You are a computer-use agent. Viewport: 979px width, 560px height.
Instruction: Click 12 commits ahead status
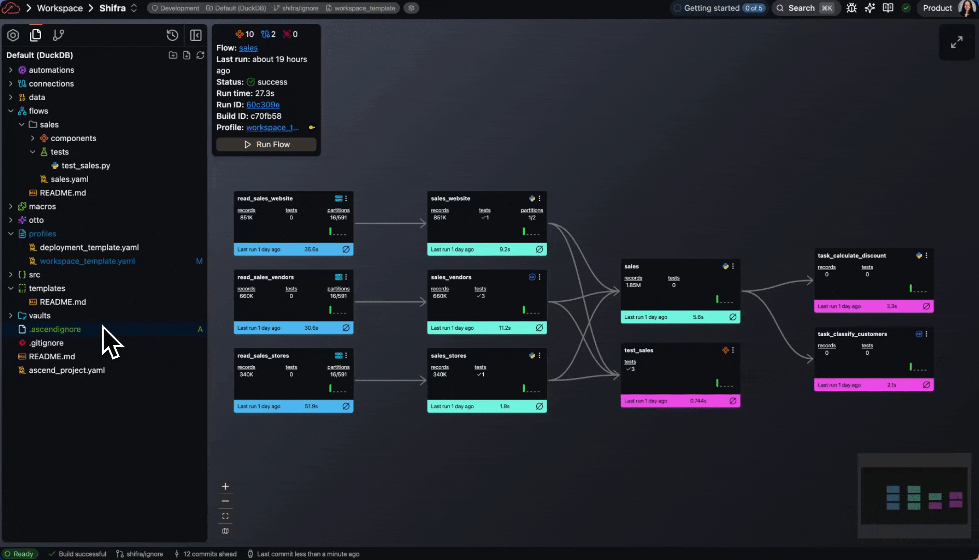[x=205, y=554]
